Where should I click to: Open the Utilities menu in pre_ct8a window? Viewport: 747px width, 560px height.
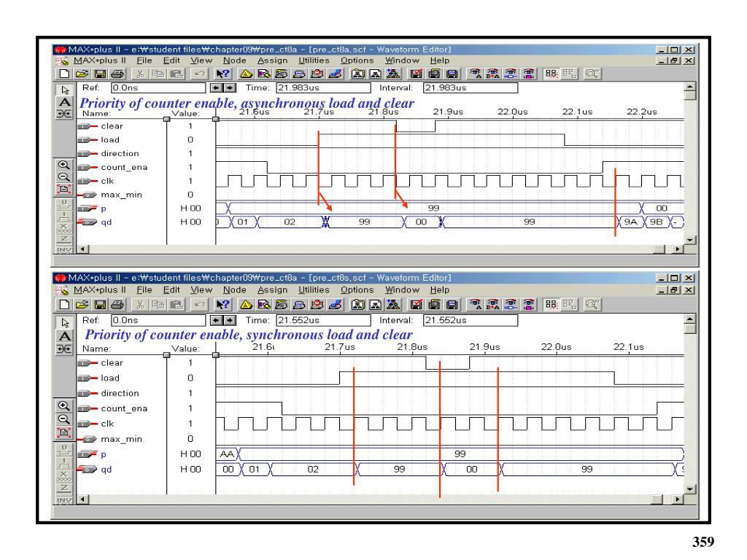click(x=314, y=61)
